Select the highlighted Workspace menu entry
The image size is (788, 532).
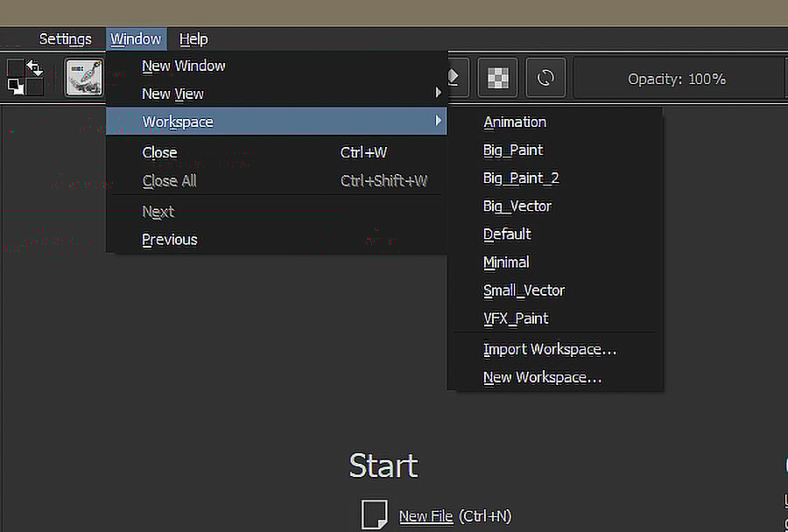click(277, 122)
